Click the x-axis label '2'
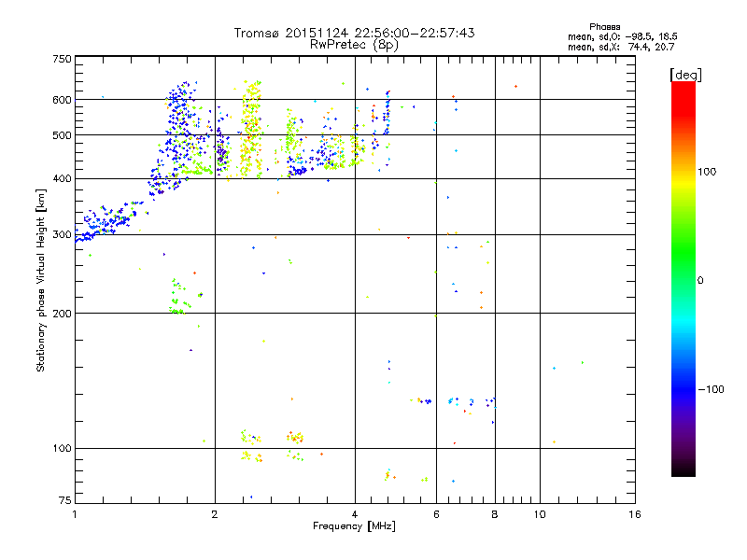This screenshot has height=560, width=747. (x=215, y=514)
